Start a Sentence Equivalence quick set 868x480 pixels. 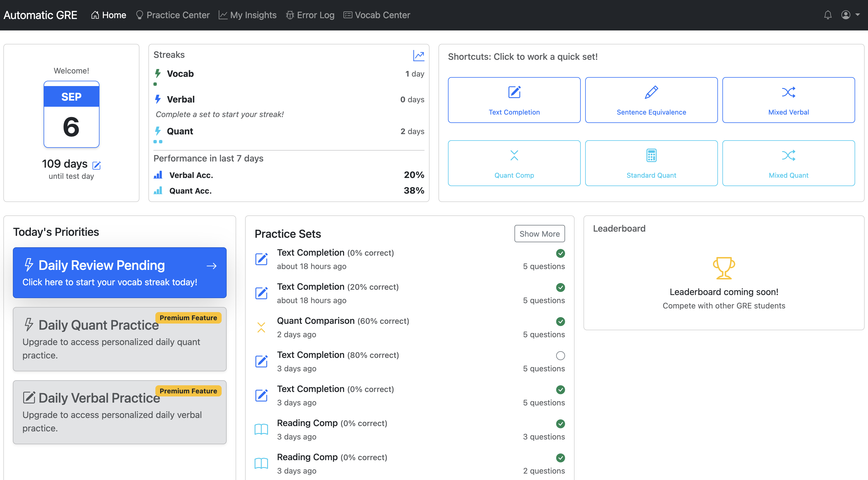tap(651, 100)
